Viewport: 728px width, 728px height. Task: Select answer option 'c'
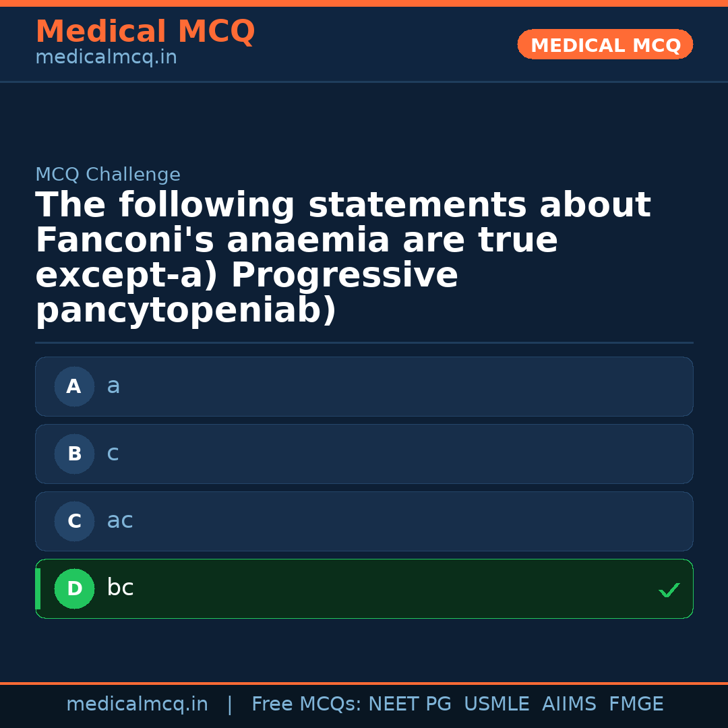pyautogui.click(x=364, y=454)
